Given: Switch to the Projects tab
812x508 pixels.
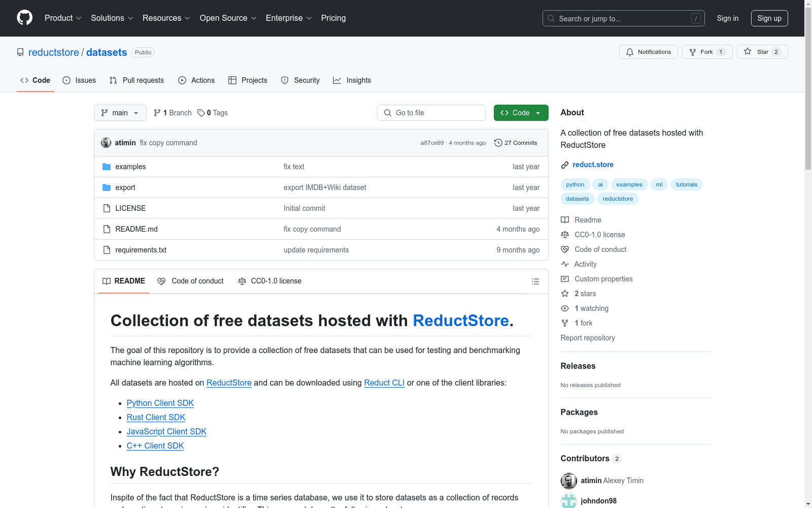Looking at the screenshot, I should pos(248,80).
